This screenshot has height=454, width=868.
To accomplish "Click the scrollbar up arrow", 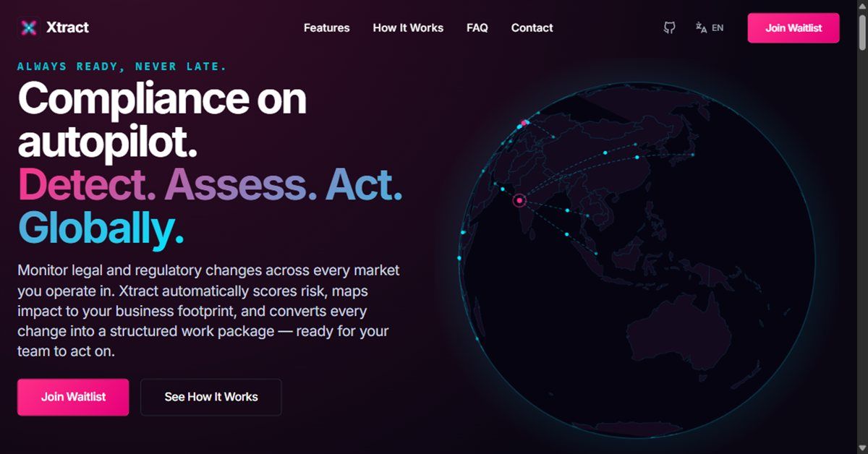I will [x=861, y=7].
